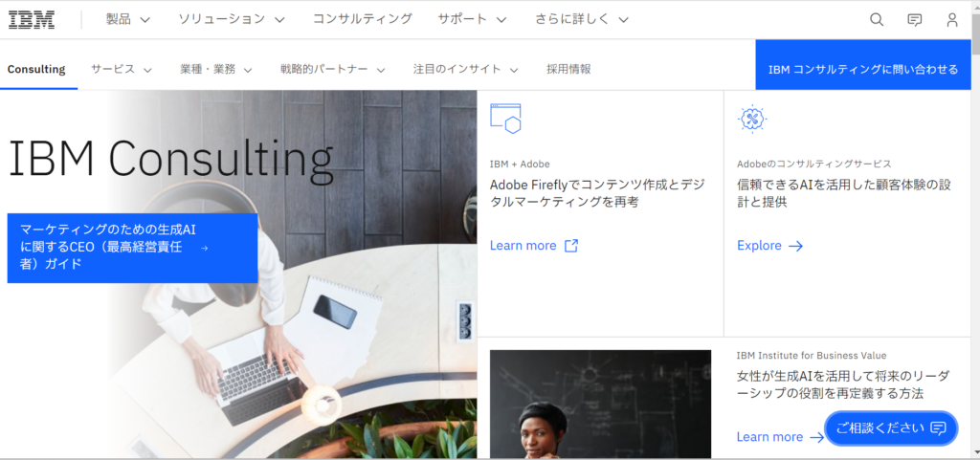Open the サービス submenu
980x460 pixels.
click(122, 69)
